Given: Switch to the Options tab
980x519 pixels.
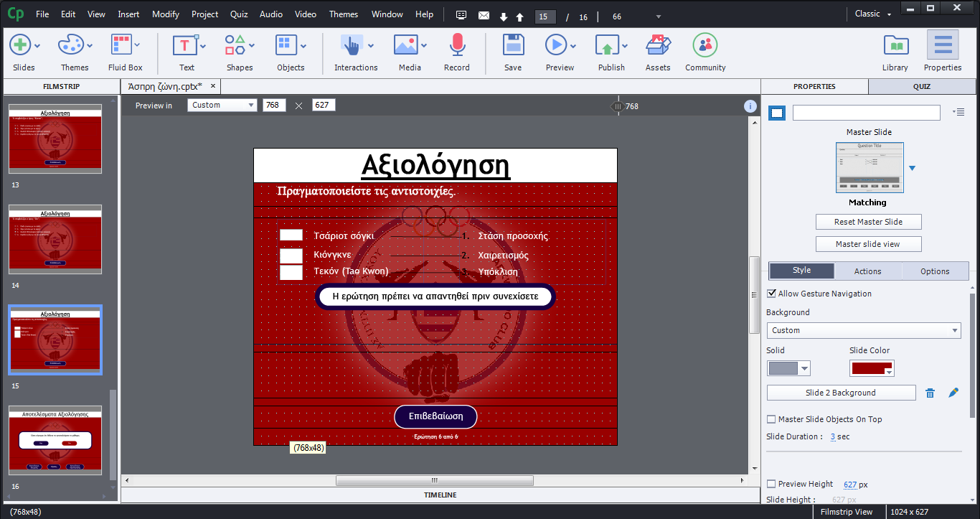Looking at the screenshot, I should coord(935,271).
